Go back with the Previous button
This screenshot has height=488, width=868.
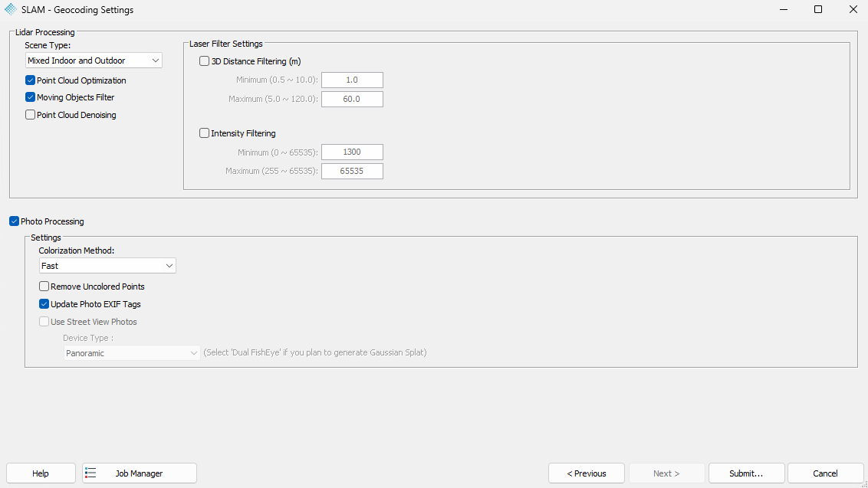[x=587, y=473]
